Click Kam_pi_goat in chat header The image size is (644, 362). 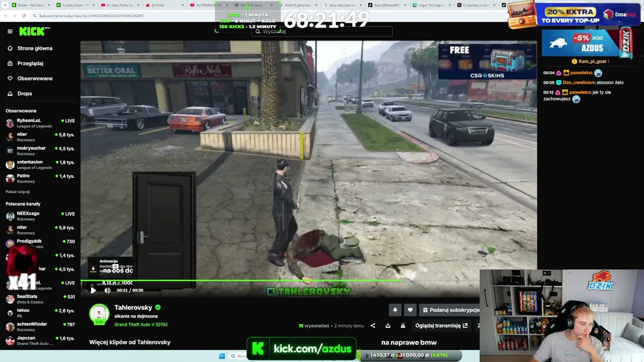pos(592,61)
